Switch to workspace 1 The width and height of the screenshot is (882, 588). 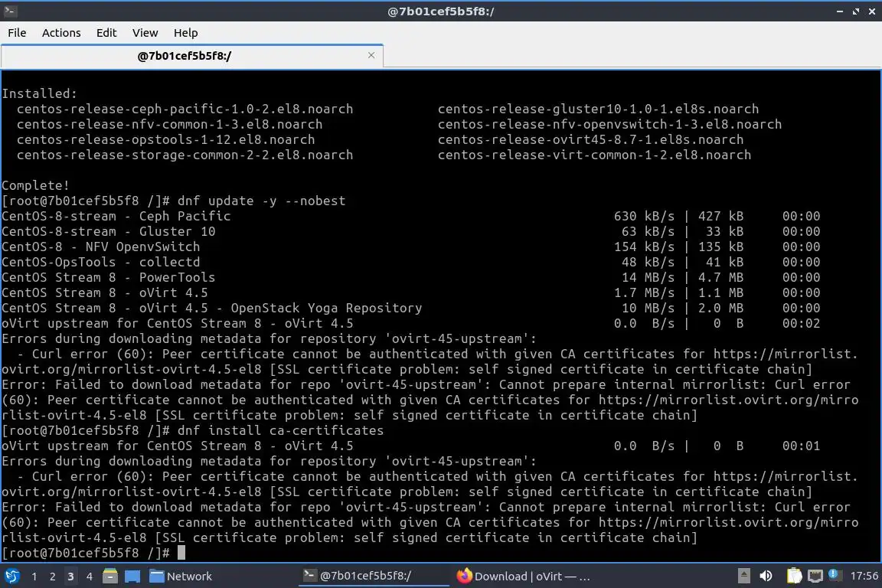click(x=34, y=577)
